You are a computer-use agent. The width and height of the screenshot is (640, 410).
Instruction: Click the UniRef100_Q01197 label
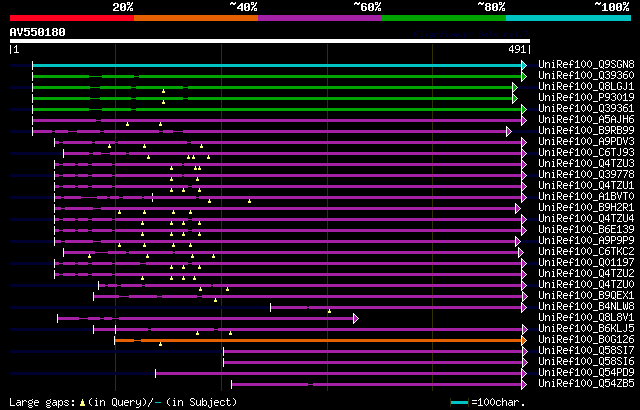(x=586, y=263)
